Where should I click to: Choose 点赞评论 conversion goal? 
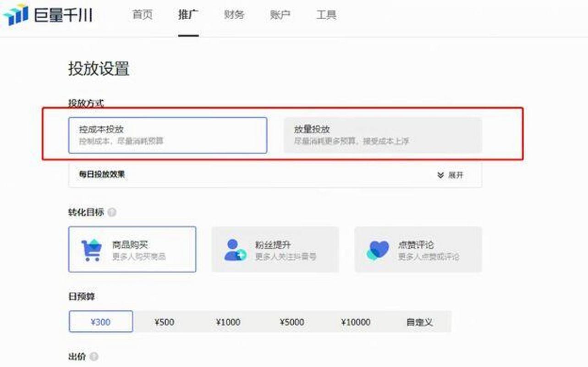pos(418,249)
